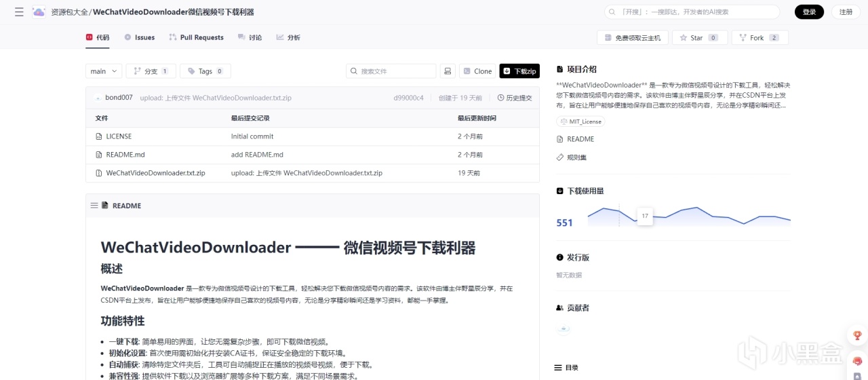Open 规则集 ruleset link in sidebar
The width and height of the screenshot is (868, 380).
point(572,157)
